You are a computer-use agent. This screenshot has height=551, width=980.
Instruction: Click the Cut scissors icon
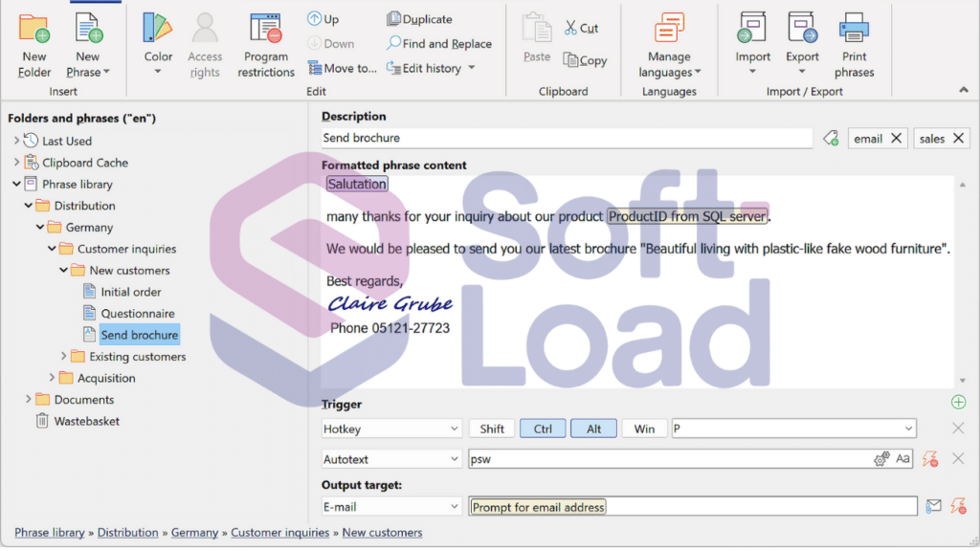pos(570,28)
